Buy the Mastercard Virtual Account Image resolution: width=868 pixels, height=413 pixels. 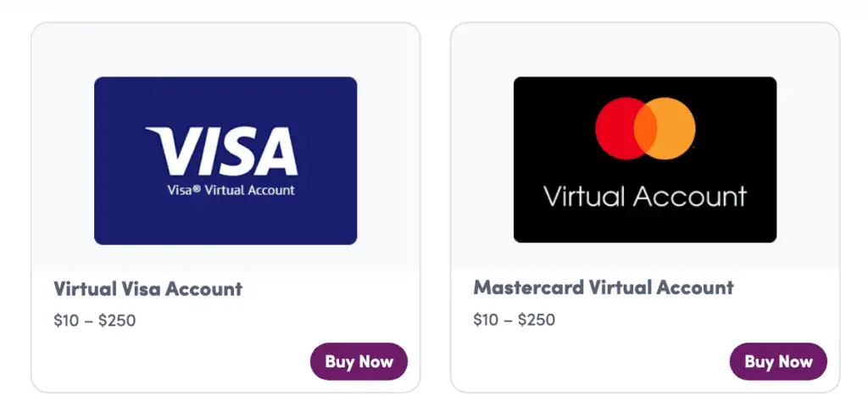(x=778, y=361)
